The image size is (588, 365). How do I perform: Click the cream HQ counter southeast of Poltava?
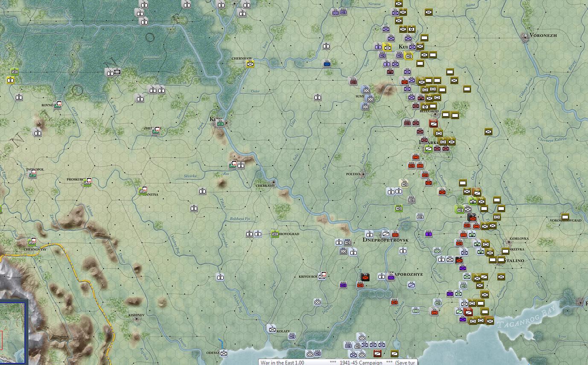pyautogui.click(x=404, y=183)
